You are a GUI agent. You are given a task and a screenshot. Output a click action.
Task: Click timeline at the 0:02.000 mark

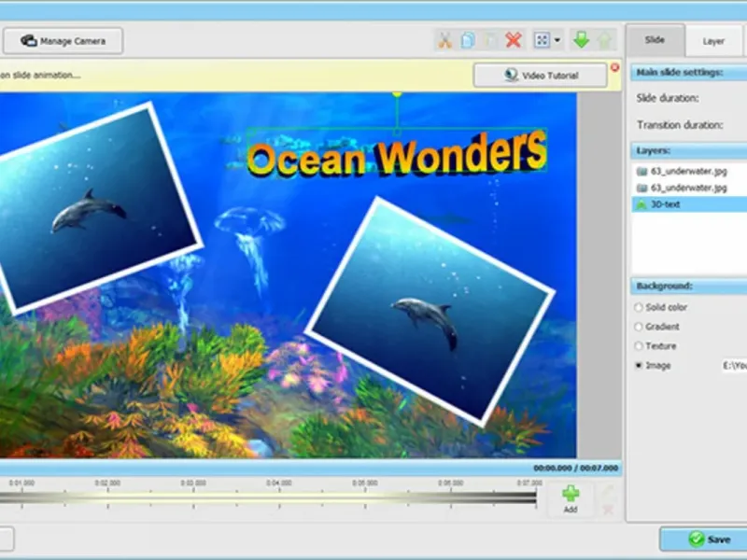pos(107,483)
